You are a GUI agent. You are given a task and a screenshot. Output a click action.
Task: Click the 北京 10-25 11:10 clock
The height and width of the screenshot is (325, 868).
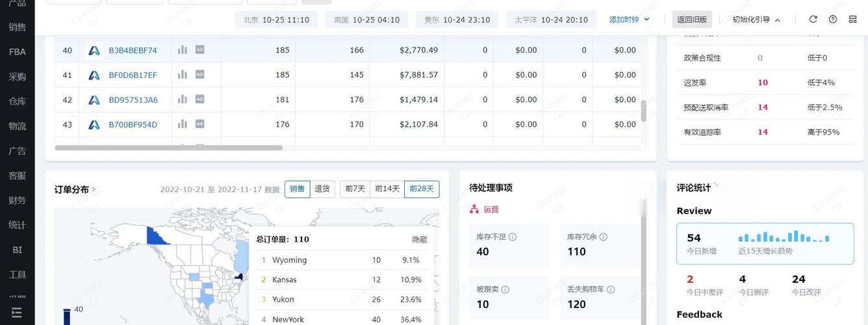click(x=277, y=19)
